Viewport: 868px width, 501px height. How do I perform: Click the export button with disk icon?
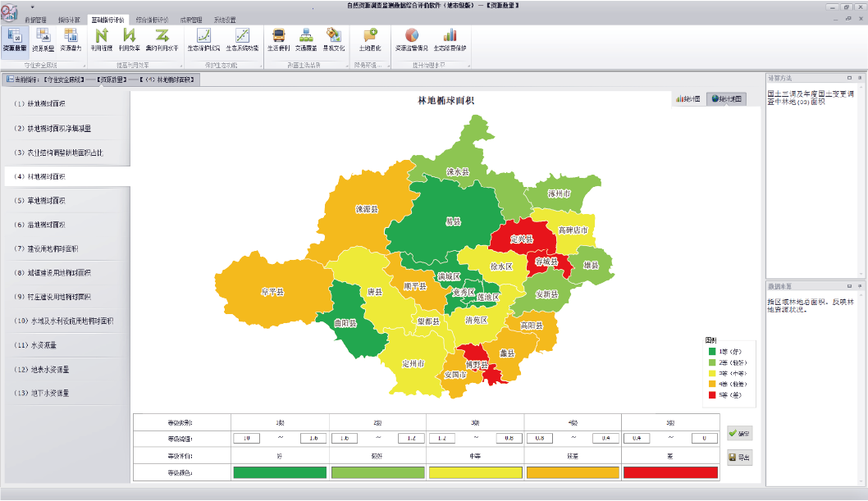739,456
